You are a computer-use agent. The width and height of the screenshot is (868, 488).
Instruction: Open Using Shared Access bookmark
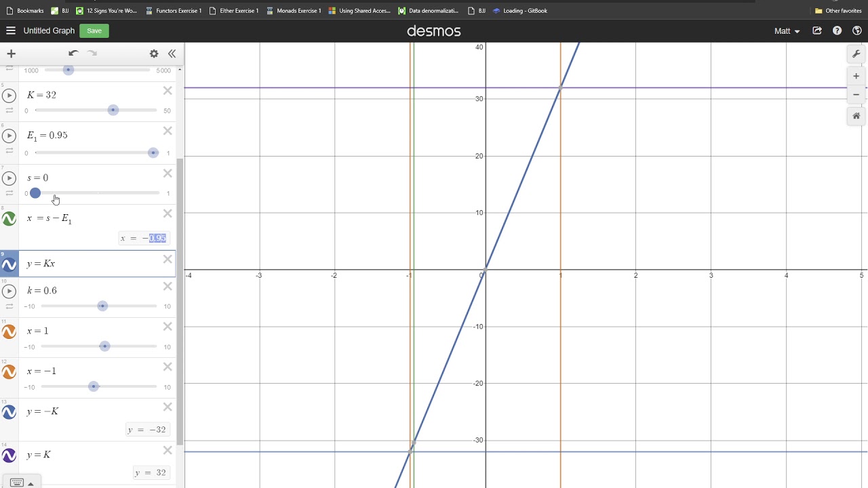click(x=359, y=11)
